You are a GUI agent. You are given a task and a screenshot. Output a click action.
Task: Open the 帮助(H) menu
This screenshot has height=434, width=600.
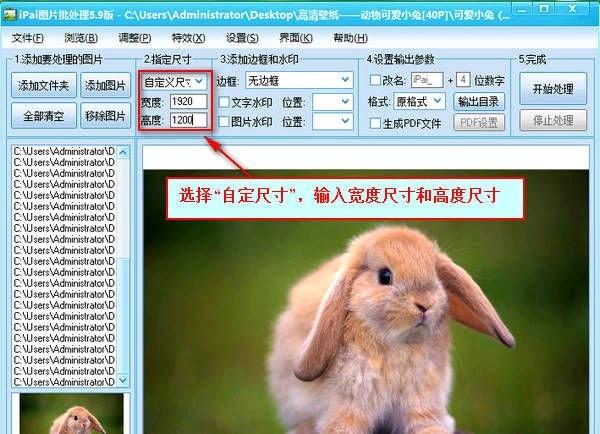349,38
